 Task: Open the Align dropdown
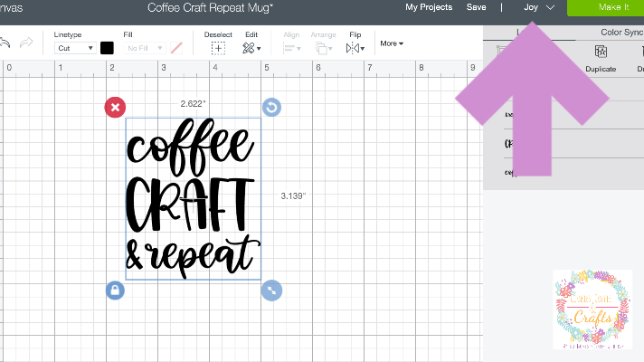coord(291,49)
